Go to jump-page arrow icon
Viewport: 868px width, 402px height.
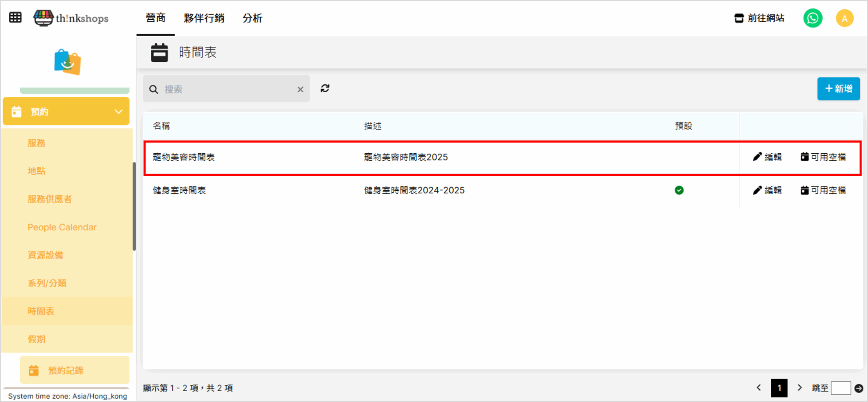[859, 388]
